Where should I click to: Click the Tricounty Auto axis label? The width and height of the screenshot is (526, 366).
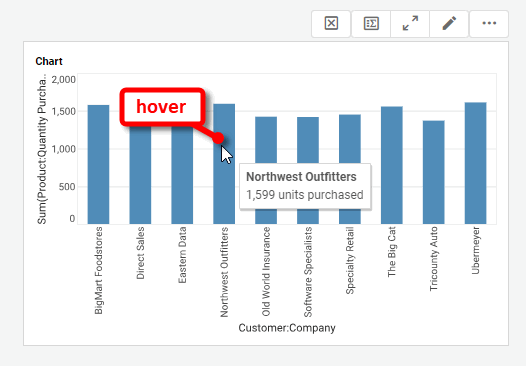(x=434, y=259)
